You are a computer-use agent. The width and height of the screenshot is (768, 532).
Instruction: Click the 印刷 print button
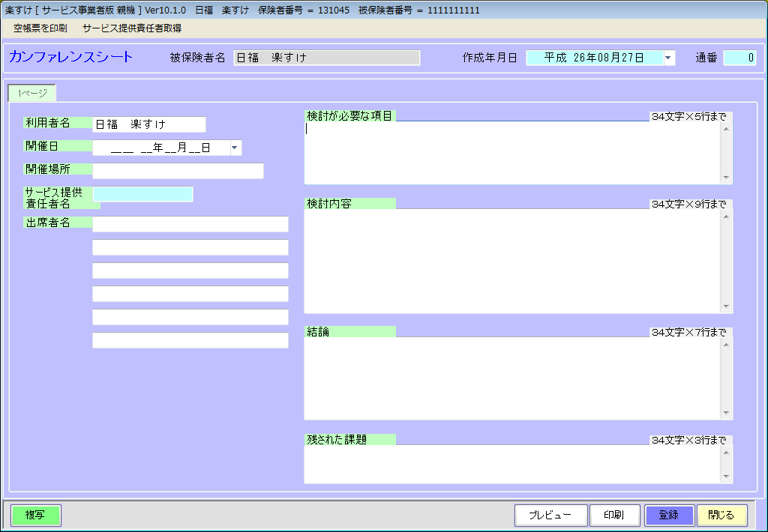coord(614,516)
